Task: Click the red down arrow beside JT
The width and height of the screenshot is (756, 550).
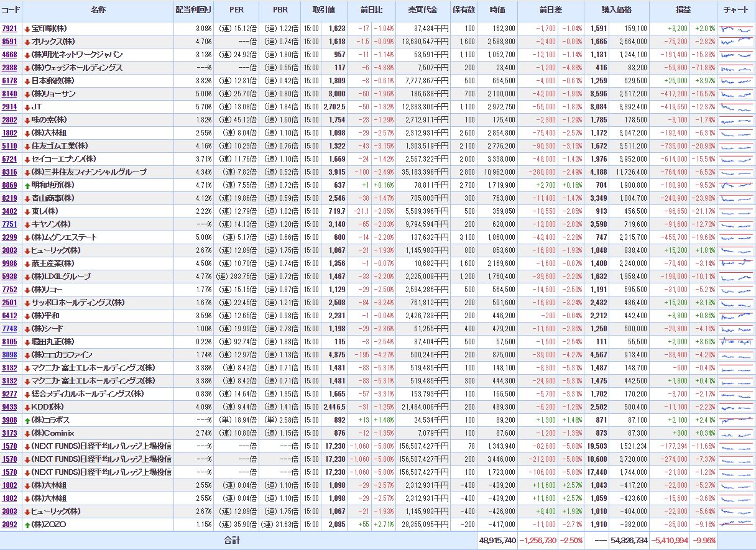Action: pos(27,107)
